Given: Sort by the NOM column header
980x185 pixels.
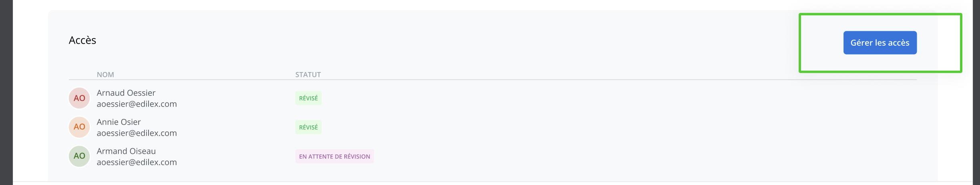Looking at the screenshot, I should (x=105, y=74).
